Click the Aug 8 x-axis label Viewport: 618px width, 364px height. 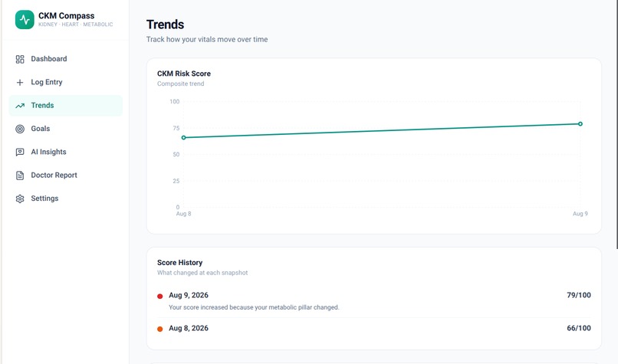click(184, 214)
